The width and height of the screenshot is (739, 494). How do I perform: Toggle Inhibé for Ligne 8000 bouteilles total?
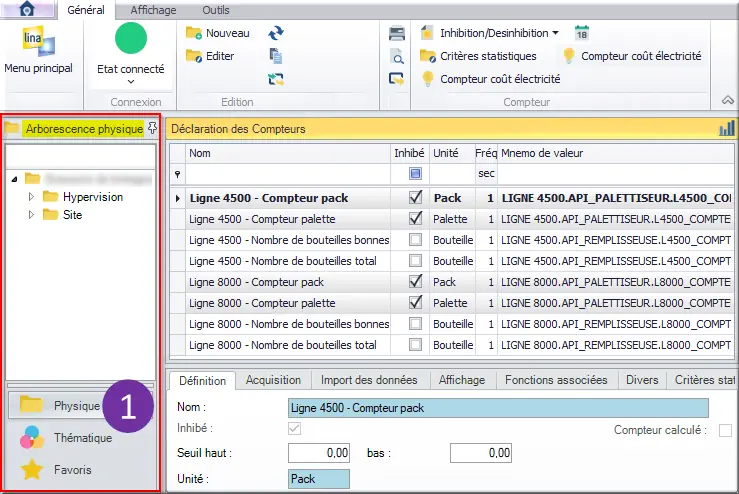click(x=415, y=345)
